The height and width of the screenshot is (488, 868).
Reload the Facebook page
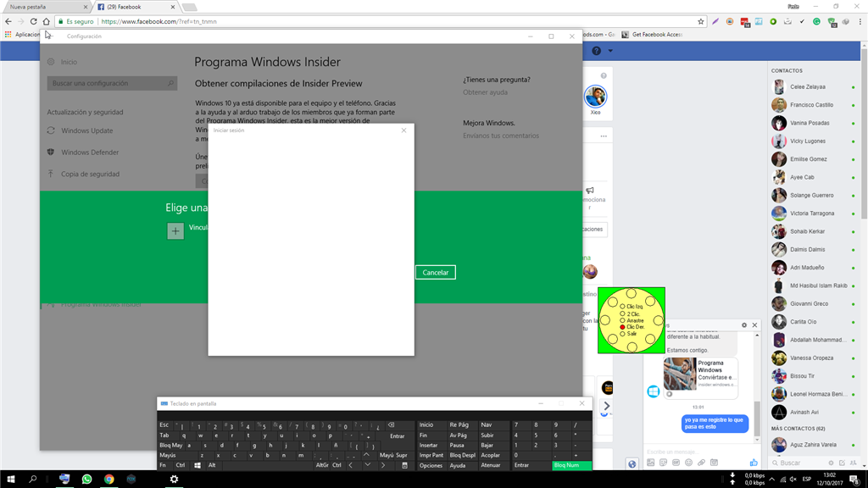click(33, 21)
